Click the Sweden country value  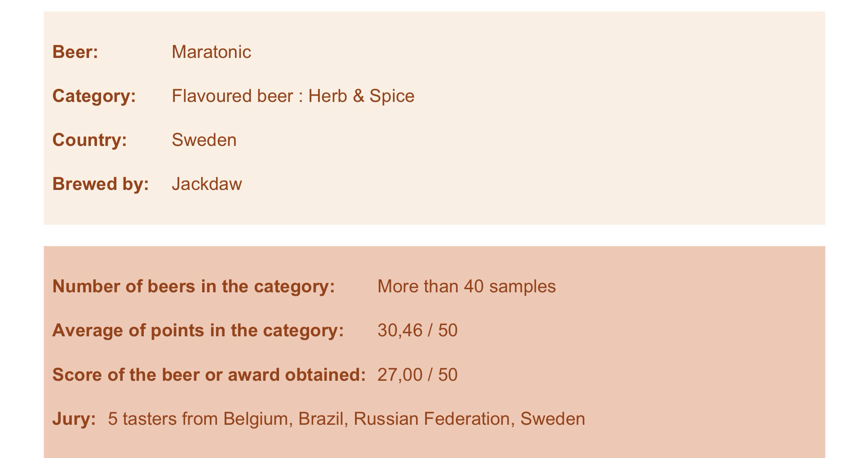[204, 140]
